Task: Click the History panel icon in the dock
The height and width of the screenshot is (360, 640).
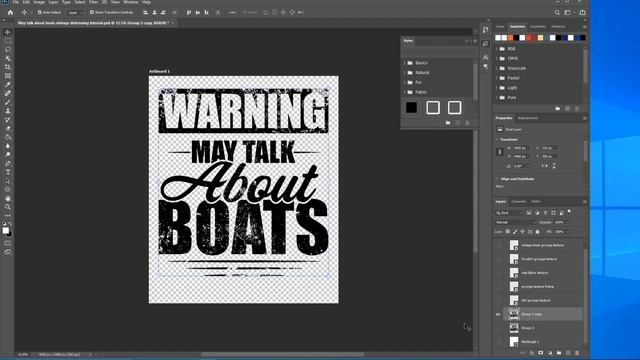Action: (x=485, y=30)
